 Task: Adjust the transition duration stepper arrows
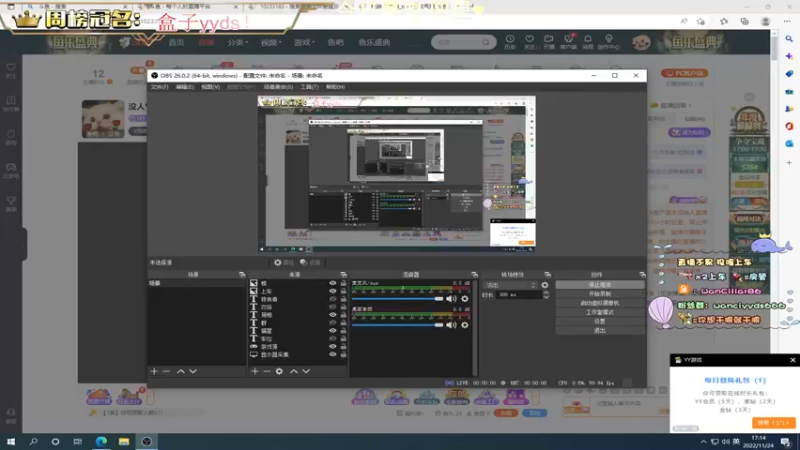[x=546, y=295]
